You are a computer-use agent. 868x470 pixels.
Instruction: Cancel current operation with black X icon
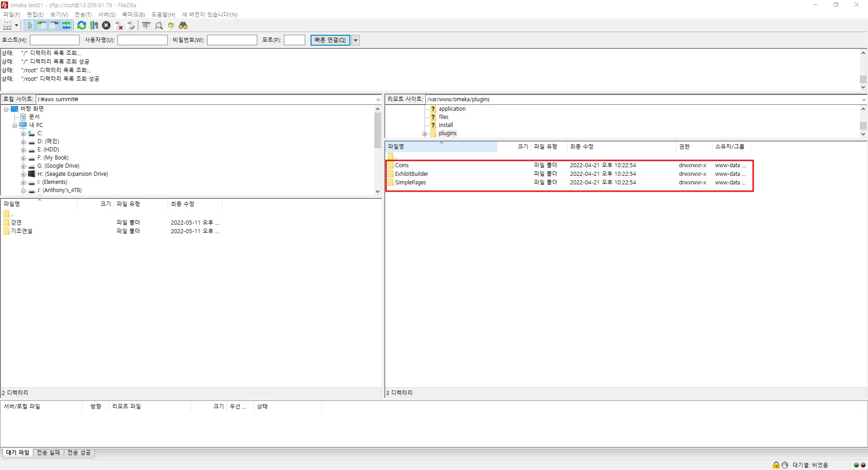[x=106, y=26]
